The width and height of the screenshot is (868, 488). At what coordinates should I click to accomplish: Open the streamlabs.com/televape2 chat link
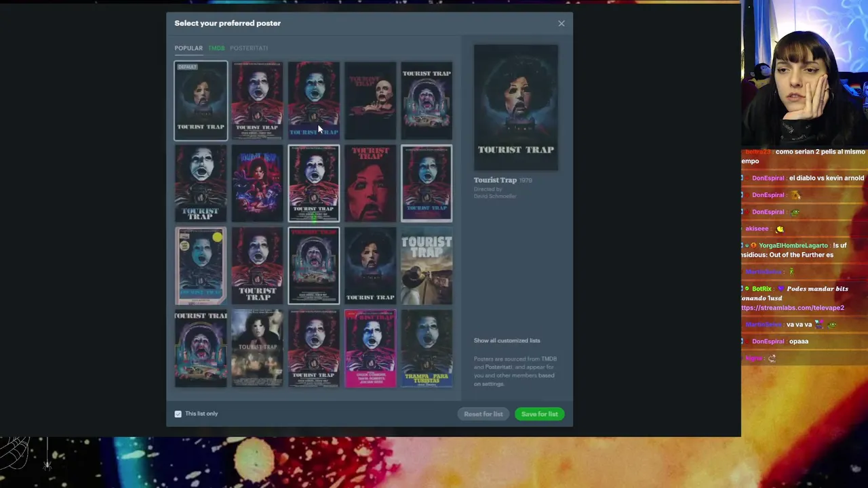(x=793, y=308)
